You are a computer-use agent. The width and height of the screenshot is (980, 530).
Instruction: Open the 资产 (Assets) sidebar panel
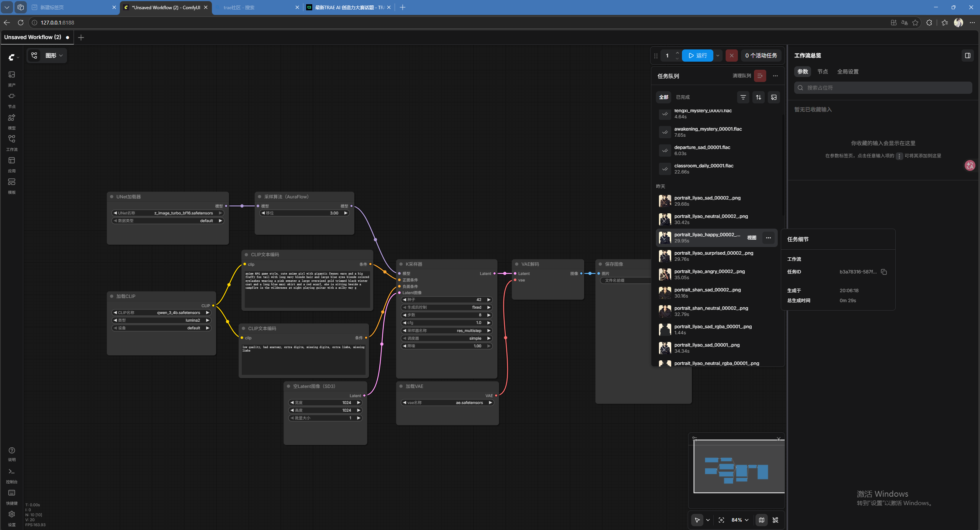click(12, 78)
